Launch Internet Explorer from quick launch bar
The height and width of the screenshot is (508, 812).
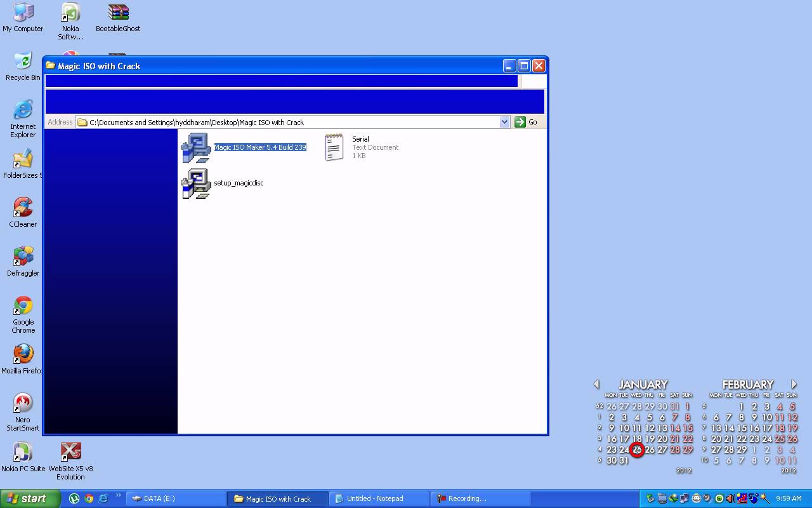(x=103, y=498)
